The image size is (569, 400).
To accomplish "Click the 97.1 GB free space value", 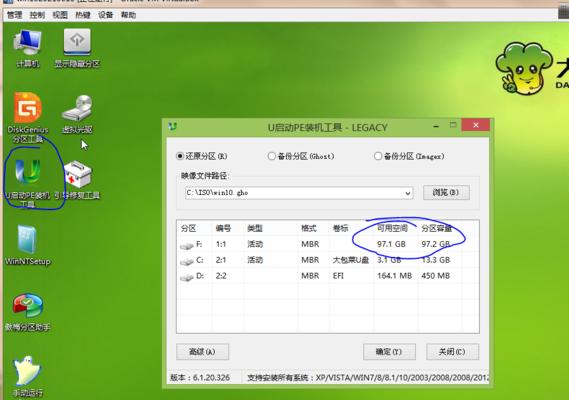I will tap(391, 244).
